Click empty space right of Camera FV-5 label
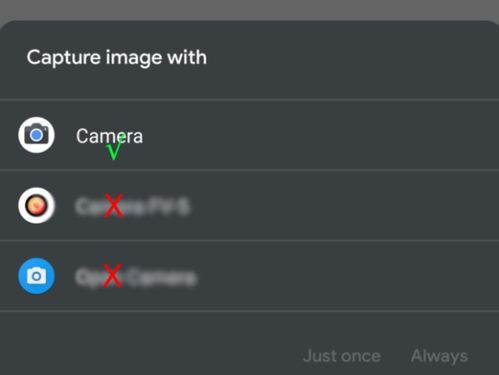 (343, 206)
